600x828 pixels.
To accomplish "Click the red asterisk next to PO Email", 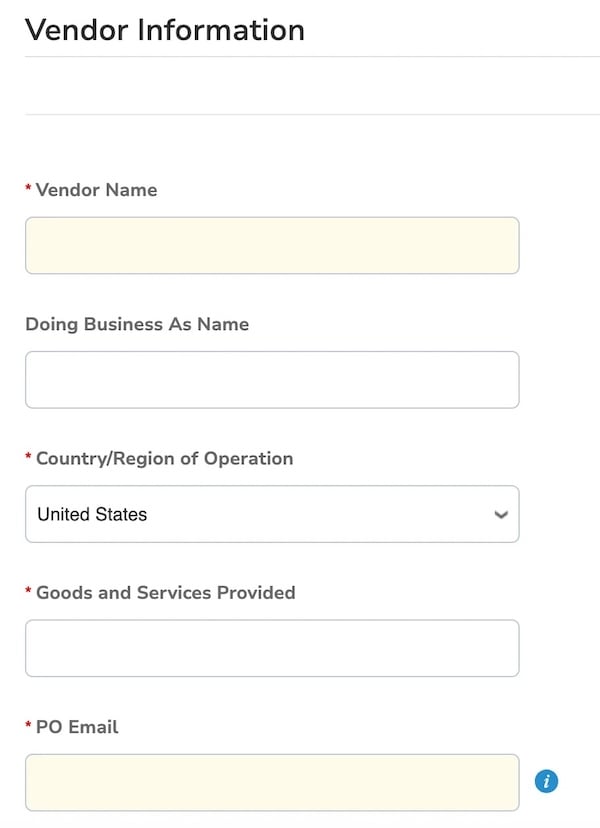I will [x=28, y=726].
